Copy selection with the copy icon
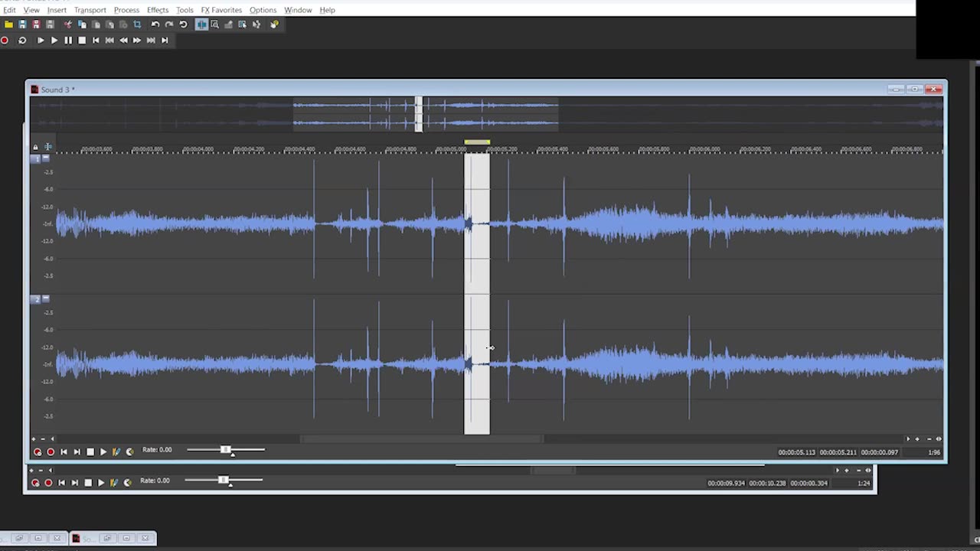 pyautogui.click(x=82, y=24)
